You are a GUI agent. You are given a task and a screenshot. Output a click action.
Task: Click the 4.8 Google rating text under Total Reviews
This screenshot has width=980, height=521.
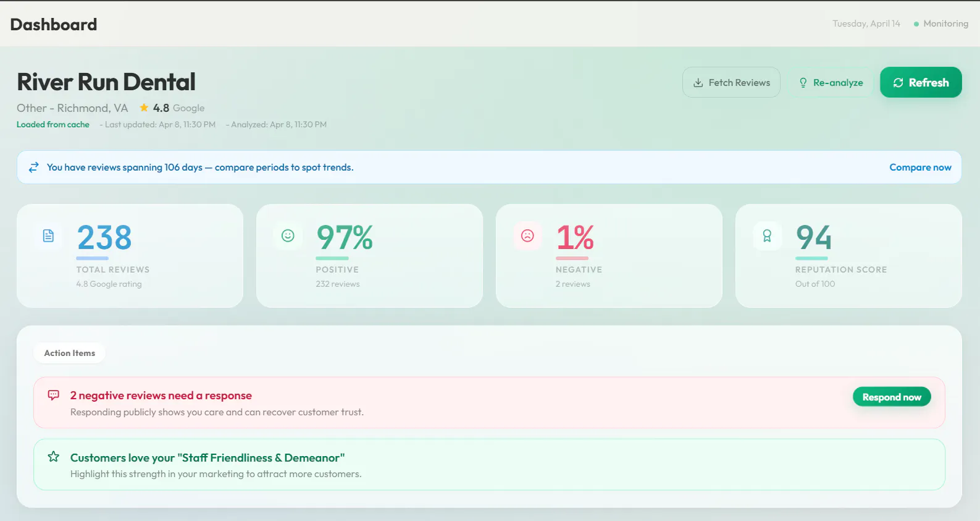pyautogui.click(x=109, y=284)
